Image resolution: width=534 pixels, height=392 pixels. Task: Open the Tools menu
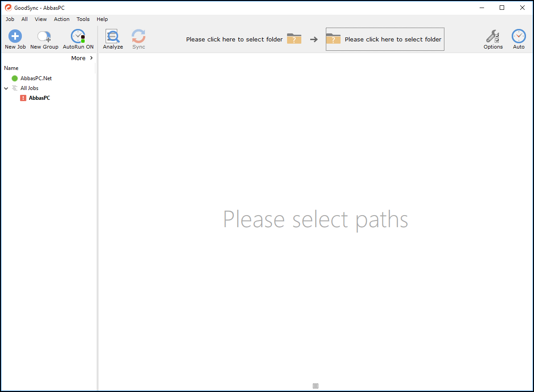click(x=83, y=19)
